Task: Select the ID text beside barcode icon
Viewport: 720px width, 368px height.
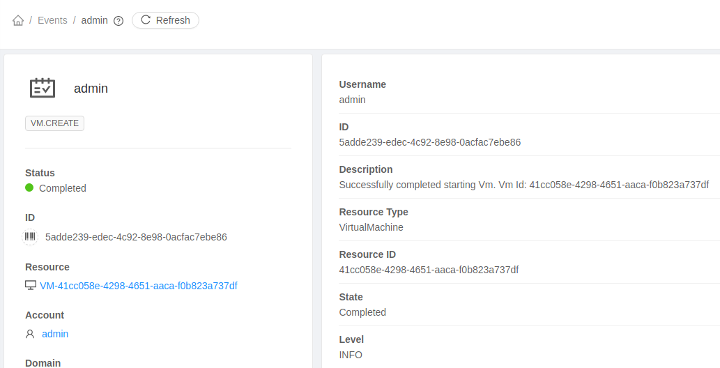Action: click(x=136, y=237)
